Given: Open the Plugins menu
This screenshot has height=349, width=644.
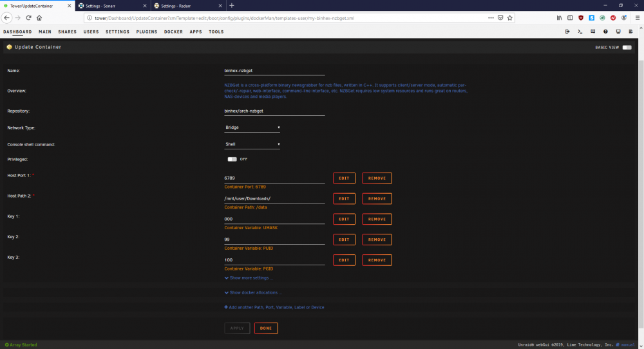Looking at the screenshot, I should click(147, 32).
